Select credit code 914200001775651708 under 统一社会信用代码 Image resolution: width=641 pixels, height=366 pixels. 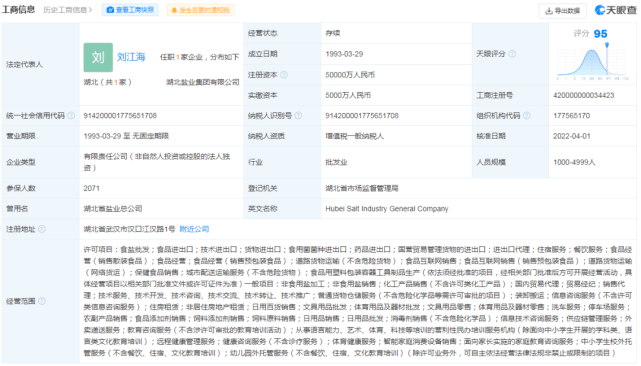pos(120,116)
